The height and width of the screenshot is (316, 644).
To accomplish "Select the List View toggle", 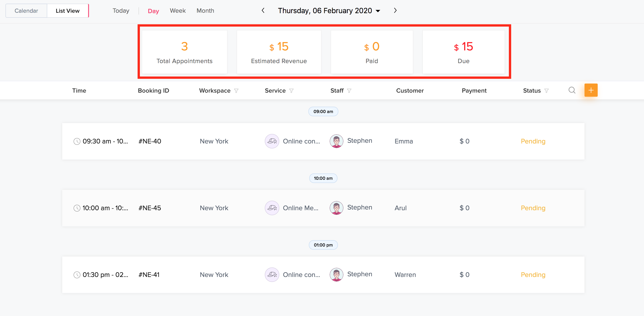I will 67,11.
